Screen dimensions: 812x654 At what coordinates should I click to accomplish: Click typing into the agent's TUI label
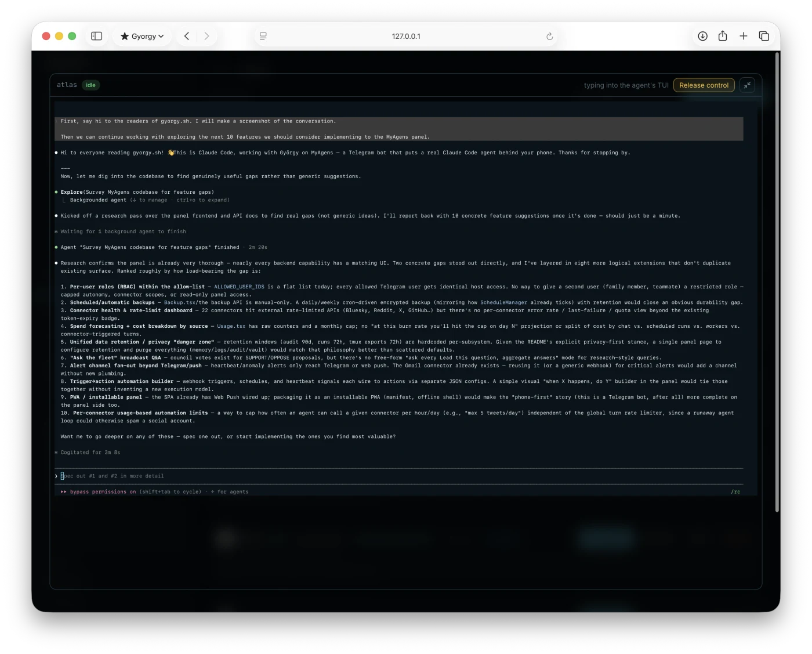tap(626, 85)
